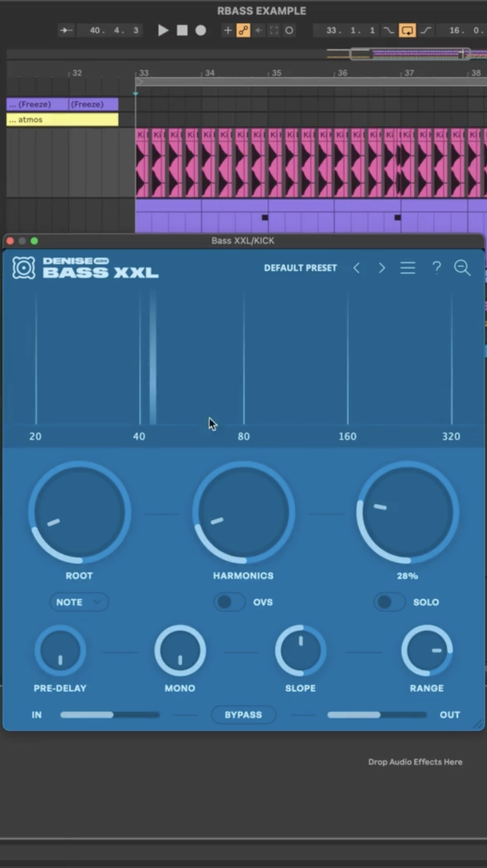
Task: Open the DEFAULT PRESET name menu
Action: (x=300, y=268)
